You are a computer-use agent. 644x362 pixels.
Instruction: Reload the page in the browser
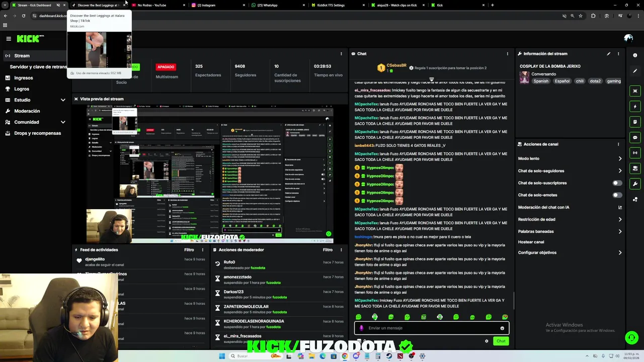[x=23, y=16]
